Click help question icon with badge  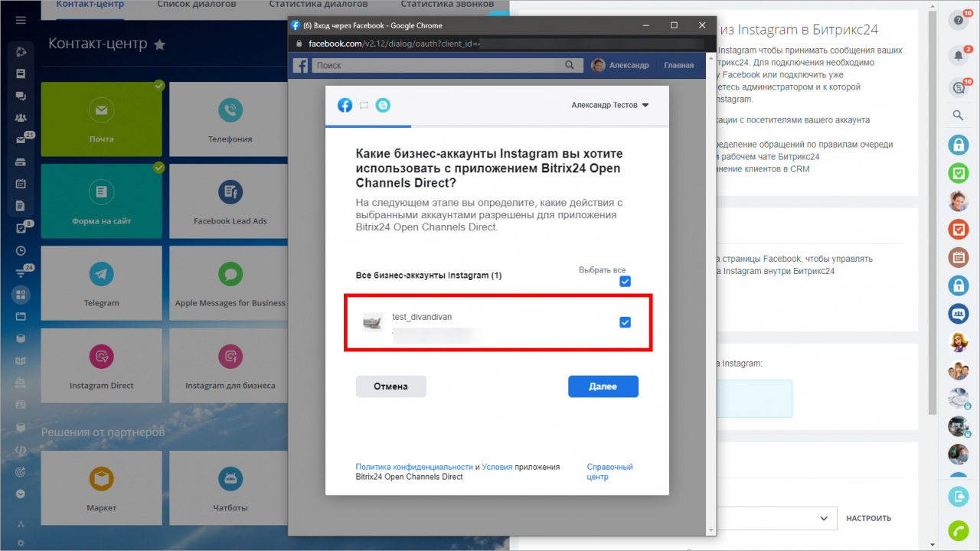tap(959, 21)
